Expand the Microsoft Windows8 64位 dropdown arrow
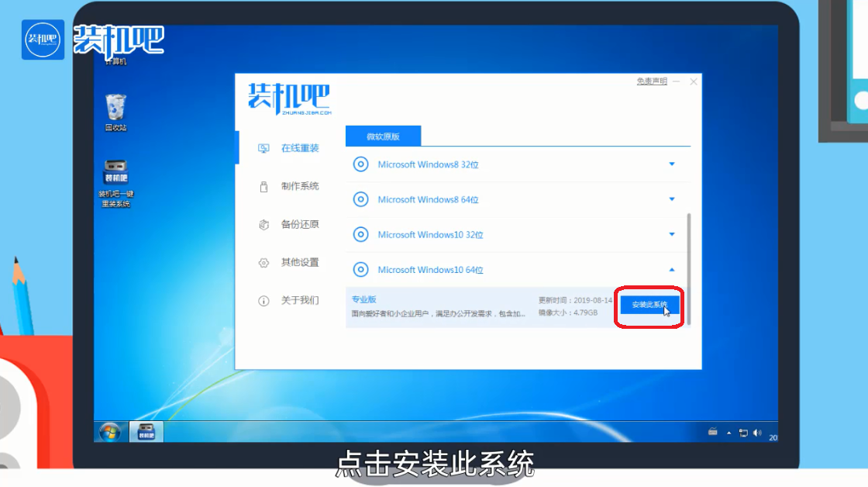Image resolution: width=868 pixels, height=487 pixels. (671, 199)
